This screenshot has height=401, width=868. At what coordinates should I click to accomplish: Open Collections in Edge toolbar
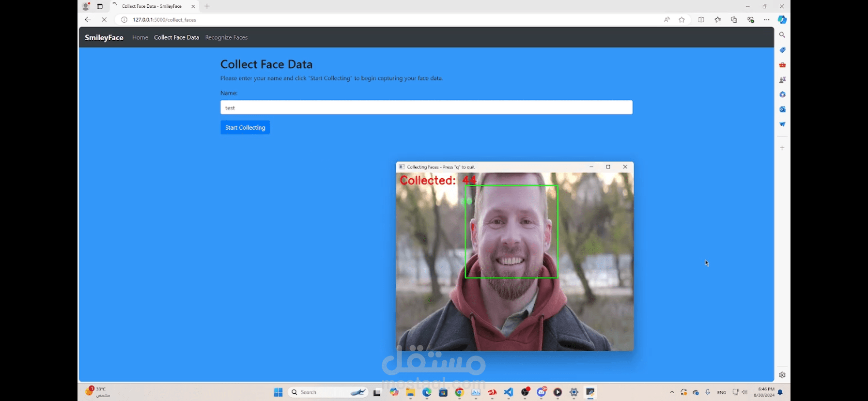[734, 20]
